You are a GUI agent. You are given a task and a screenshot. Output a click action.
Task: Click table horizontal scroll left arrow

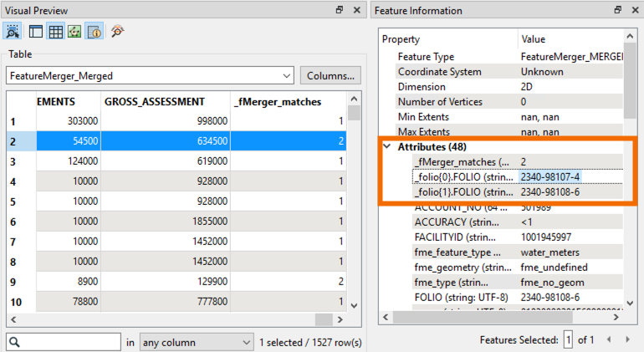[x=13, y=319]
